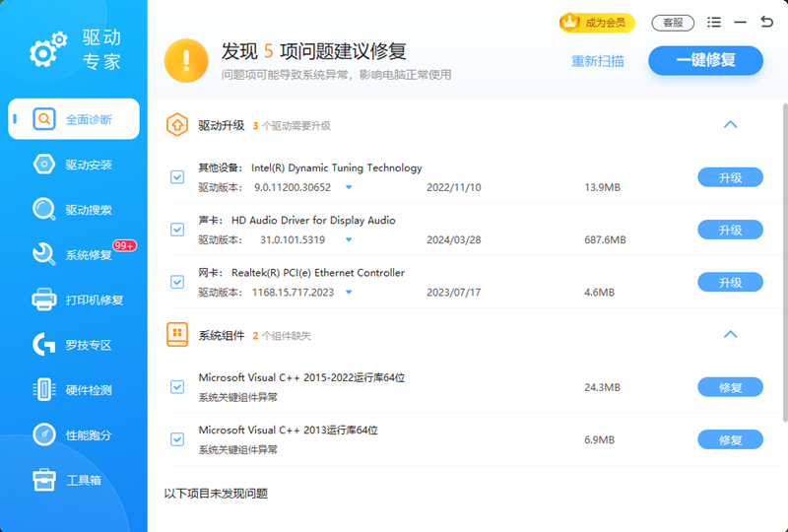Uncheck Visual C++ 2013 运行库64位
The image size is (788, 532).
click(177, 439)
